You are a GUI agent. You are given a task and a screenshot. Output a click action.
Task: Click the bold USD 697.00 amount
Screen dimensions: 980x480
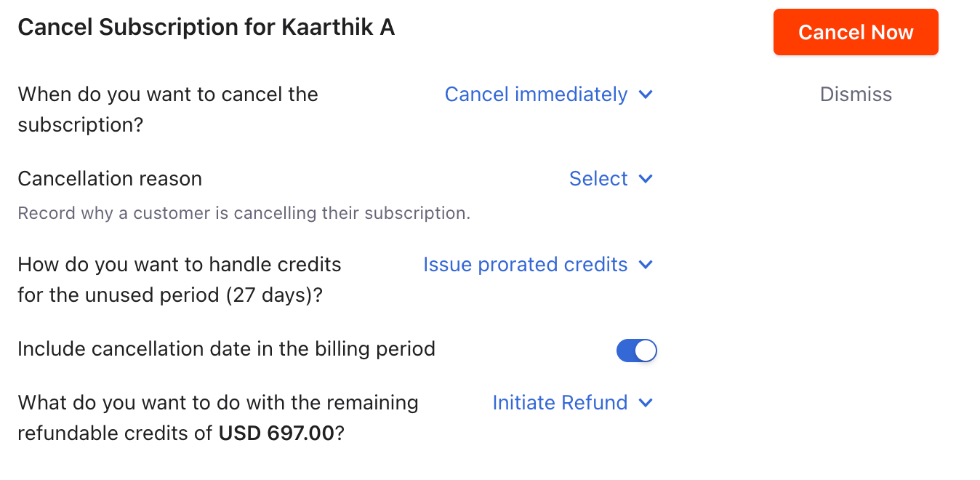pyautogui.click(x=276, y=433)
